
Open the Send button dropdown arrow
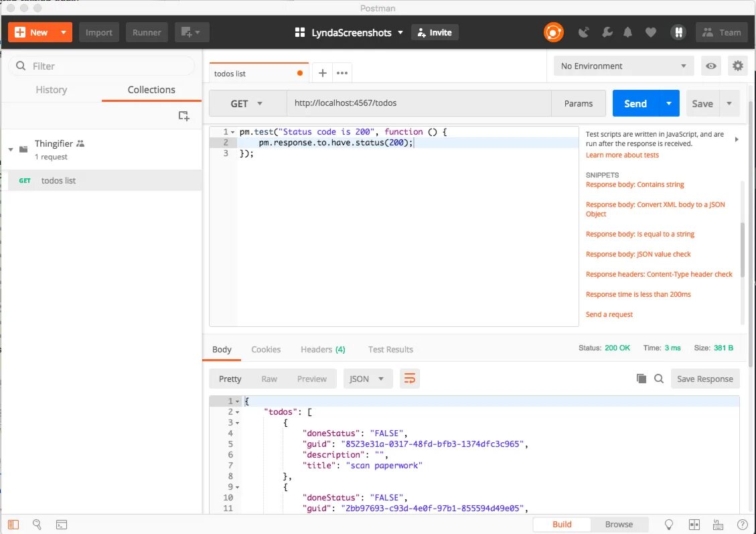(x=669, y=103)
